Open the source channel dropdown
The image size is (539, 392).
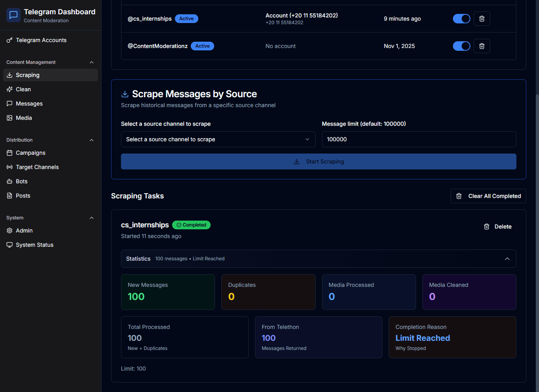click(218, 139)
